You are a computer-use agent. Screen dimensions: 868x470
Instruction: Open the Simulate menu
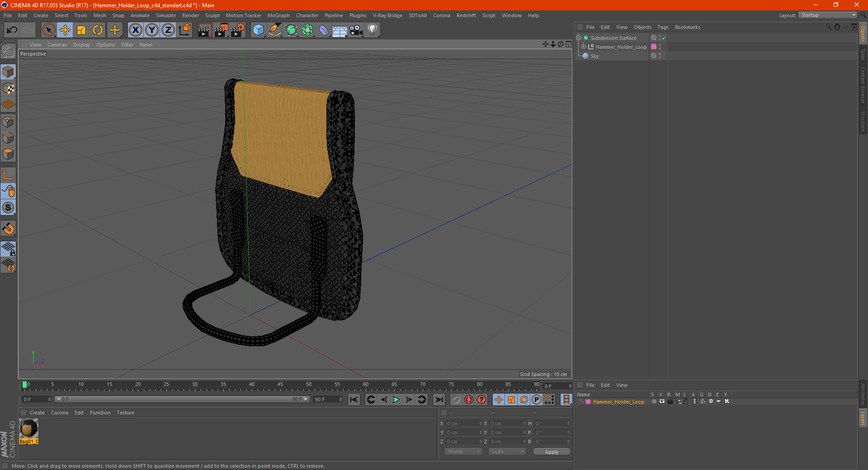point(166,15)
